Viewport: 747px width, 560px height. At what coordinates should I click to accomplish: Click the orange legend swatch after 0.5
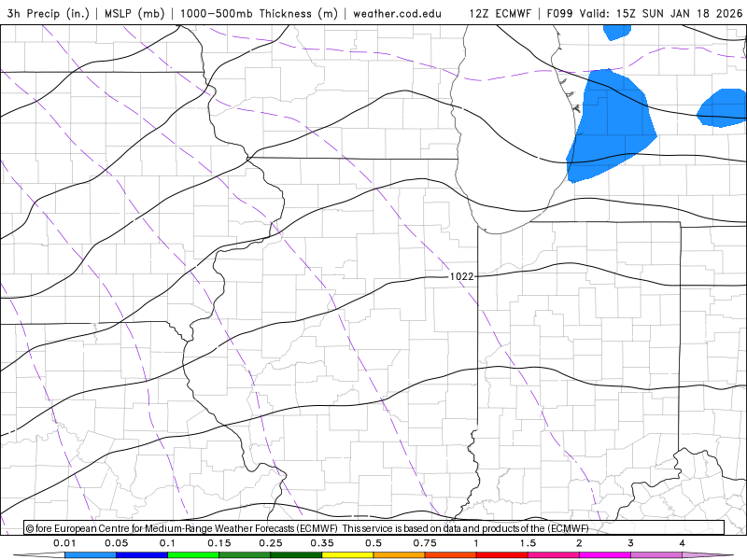[400, 555]
